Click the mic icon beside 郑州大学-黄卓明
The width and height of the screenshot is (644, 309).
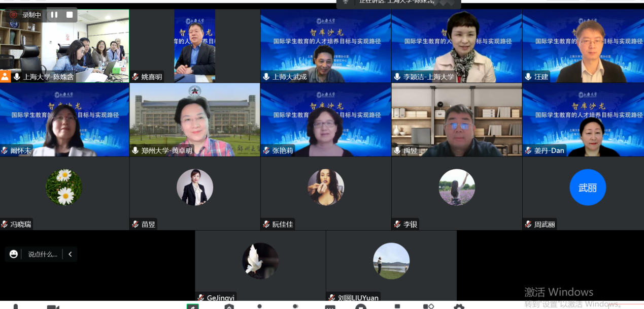135,150
